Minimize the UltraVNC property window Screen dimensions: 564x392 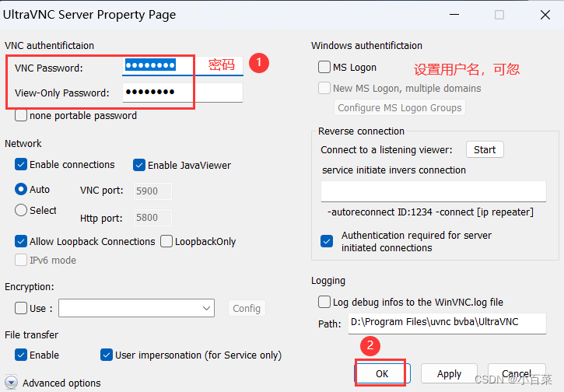coord(454,15)
